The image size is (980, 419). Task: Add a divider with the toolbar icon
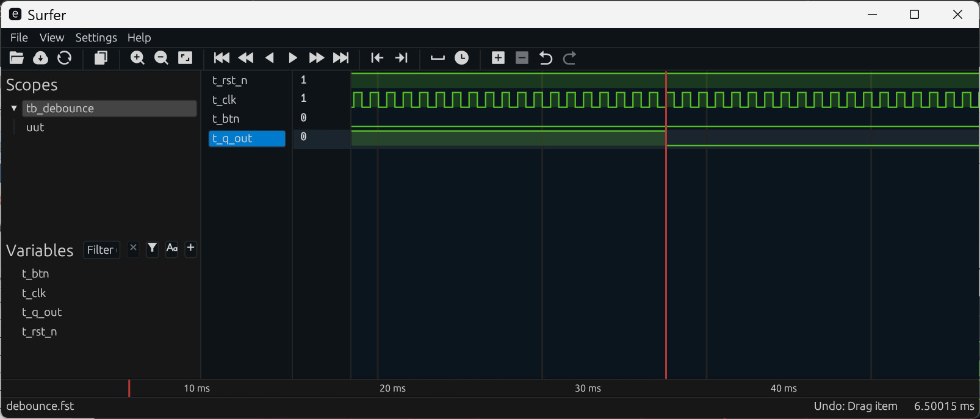(x=438, y=58)
